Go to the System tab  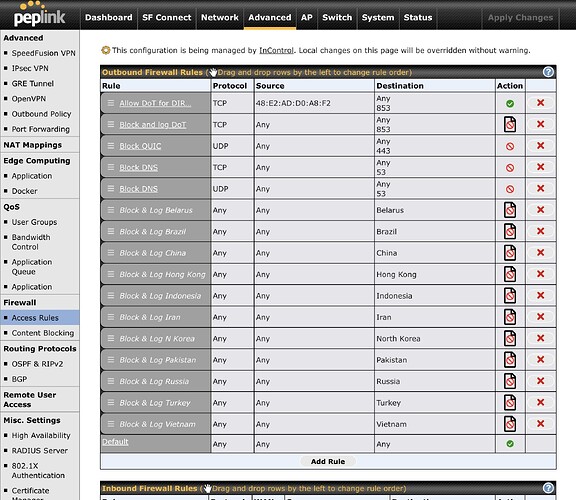pos(378,17)
